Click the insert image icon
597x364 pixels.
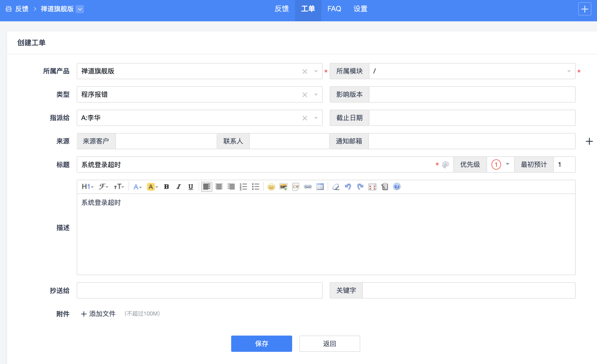(x=283, y=187)
